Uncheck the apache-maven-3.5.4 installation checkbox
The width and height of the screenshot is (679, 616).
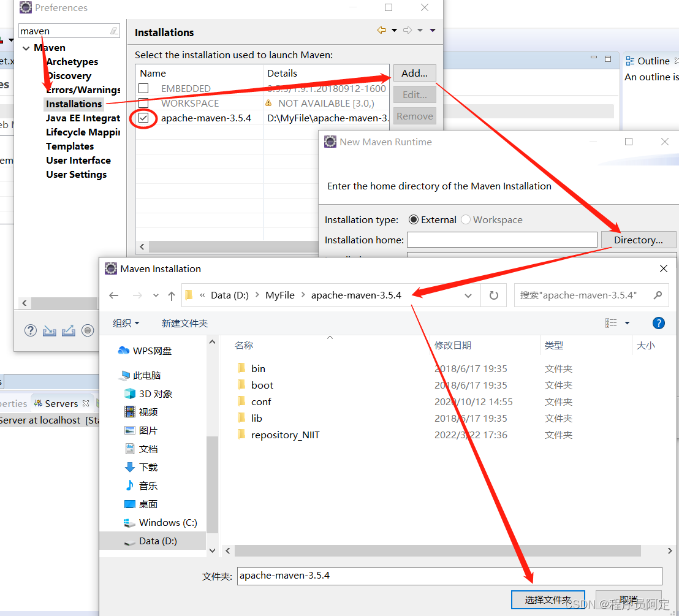tap(144, 118)
